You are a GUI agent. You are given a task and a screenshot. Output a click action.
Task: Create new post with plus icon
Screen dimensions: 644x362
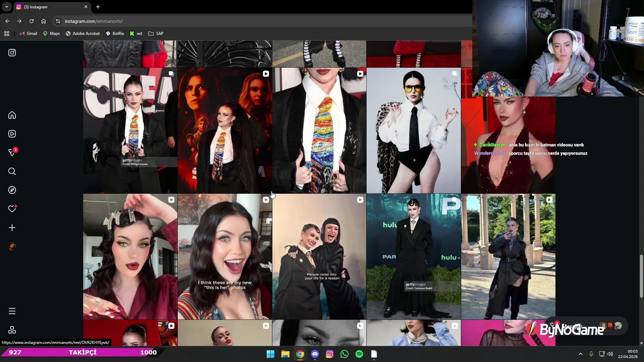pos(12,228)
